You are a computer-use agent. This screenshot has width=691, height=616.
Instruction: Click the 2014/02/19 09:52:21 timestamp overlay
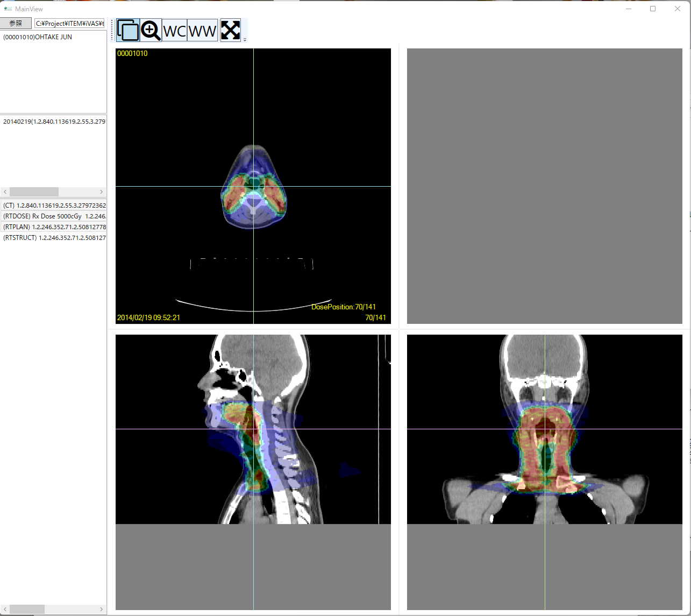[148, 318]
